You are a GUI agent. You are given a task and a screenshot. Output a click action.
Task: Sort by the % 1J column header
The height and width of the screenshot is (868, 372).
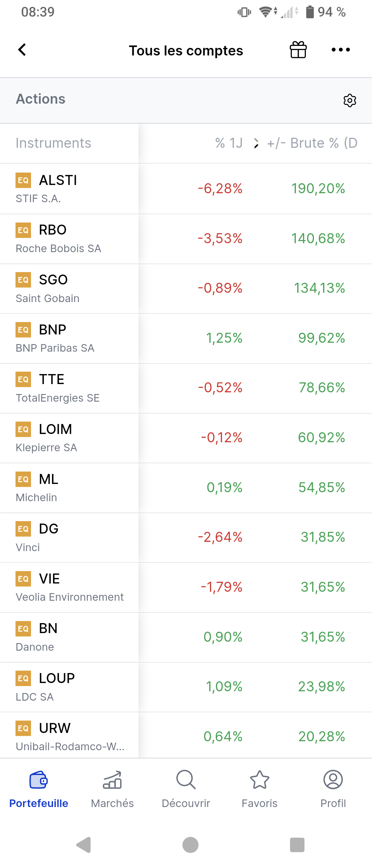pyautogui.click(x=229, y=143)
